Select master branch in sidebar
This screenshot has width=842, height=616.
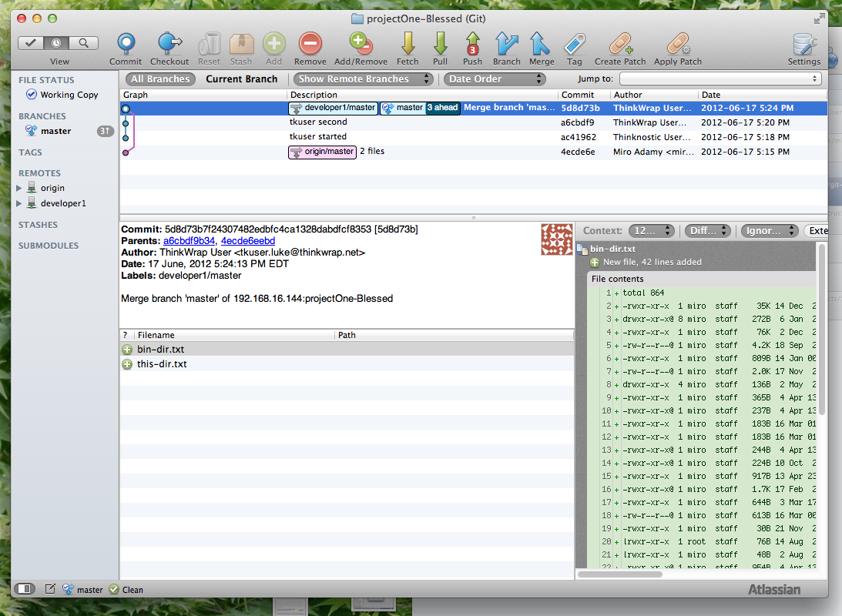pos(55,131)
